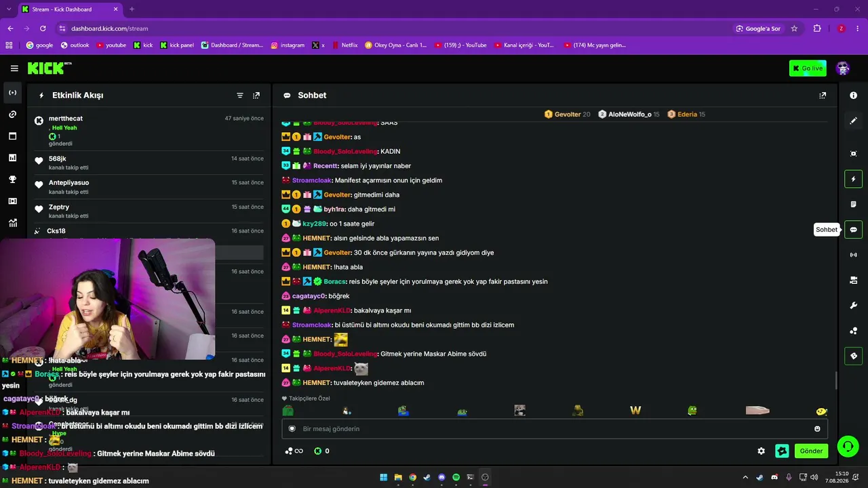
Task: Toggle the activity feed lightning widget
Action: [x=854, y=179]
